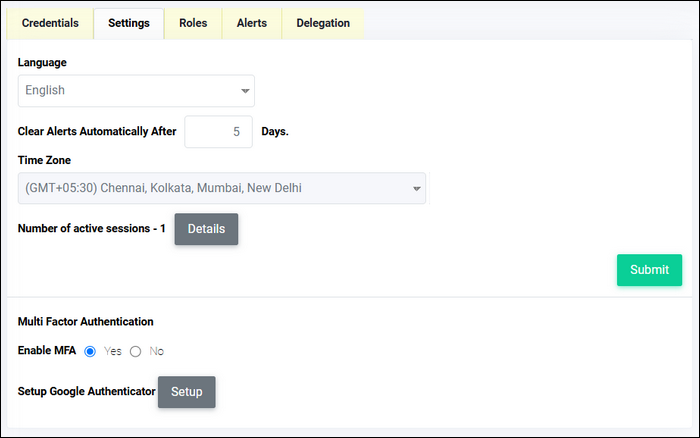Screen dimensions: 700x438
Task: View active session Details
Action: click(x=206, y=229)
